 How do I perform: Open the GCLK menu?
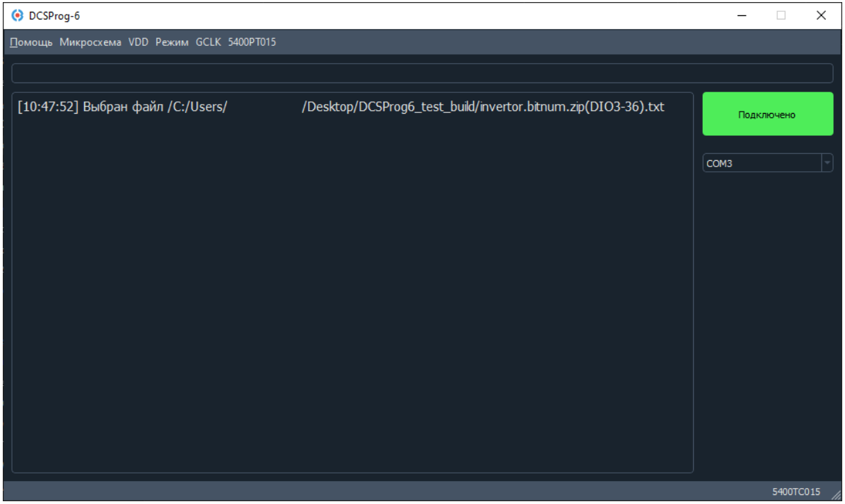(x=208, y=42)
